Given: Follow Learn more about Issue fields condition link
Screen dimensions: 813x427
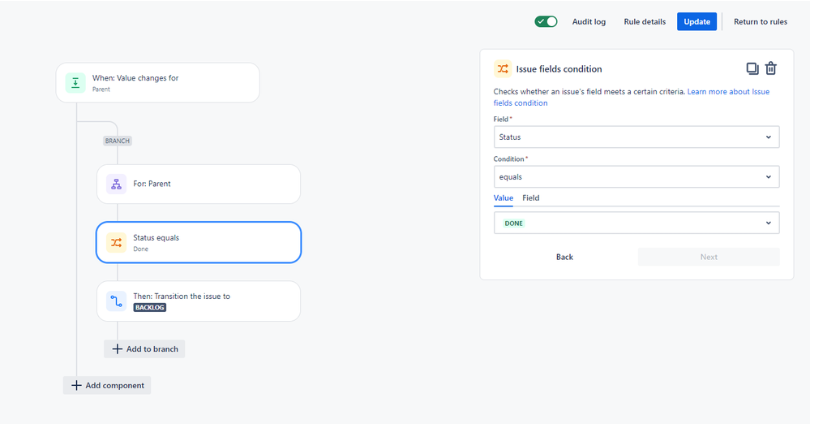Looking at the screenshot, I should 632,97.
